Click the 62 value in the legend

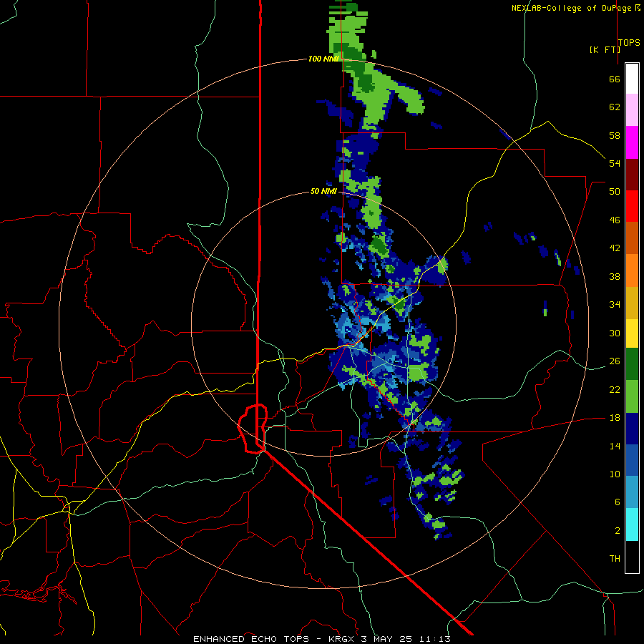(x=615, y=107)
